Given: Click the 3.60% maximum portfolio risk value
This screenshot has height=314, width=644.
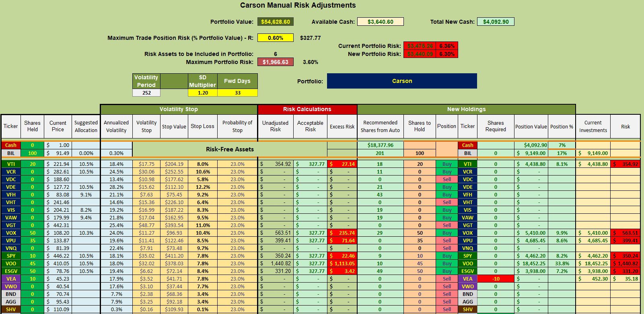Looking at the screenshot, I should [x=310, y=62].
